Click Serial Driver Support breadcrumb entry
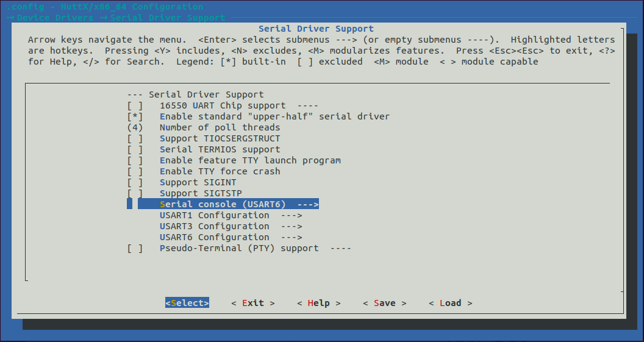644x342 pixels. 168,18
